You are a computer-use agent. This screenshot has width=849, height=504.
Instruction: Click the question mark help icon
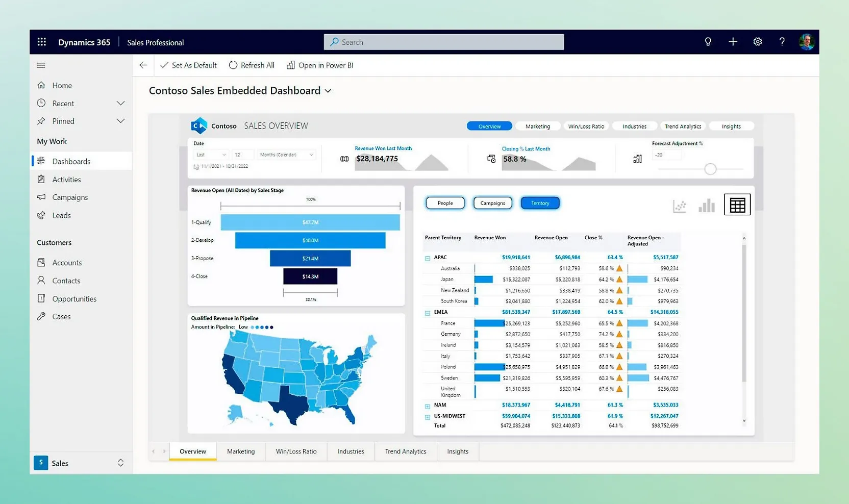pyautogui.click(x=782, y=42)
